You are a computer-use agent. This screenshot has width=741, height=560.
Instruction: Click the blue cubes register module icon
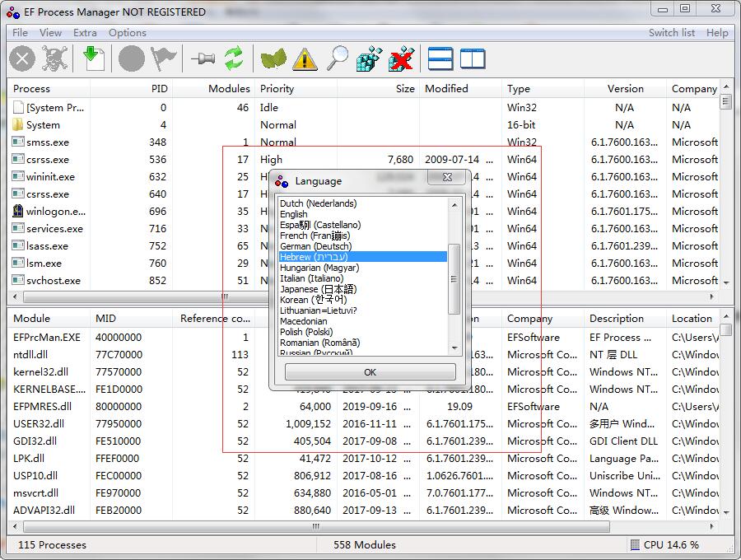pos(370,58)
